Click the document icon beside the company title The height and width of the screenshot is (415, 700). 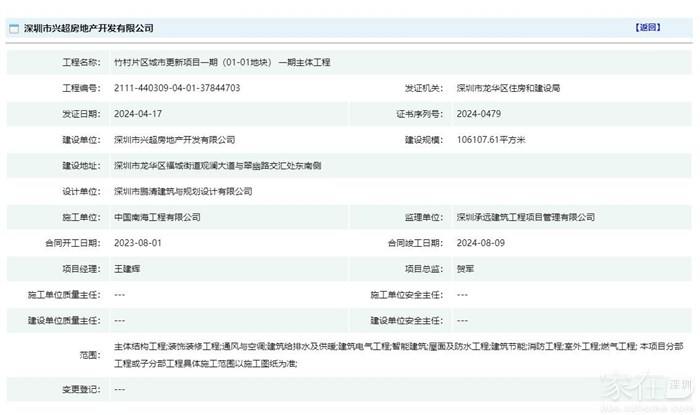tap(14, 28)
